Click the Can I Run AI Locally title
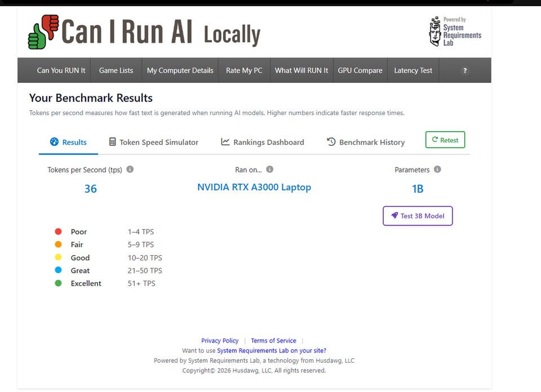 coord(161,32)
